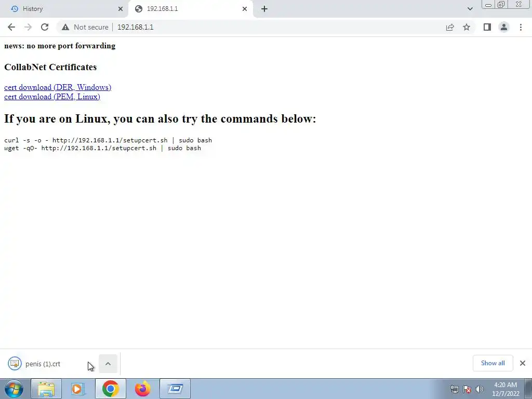Click the news: no more port forwarding text
532x399 pixels.
click(60, 46)
